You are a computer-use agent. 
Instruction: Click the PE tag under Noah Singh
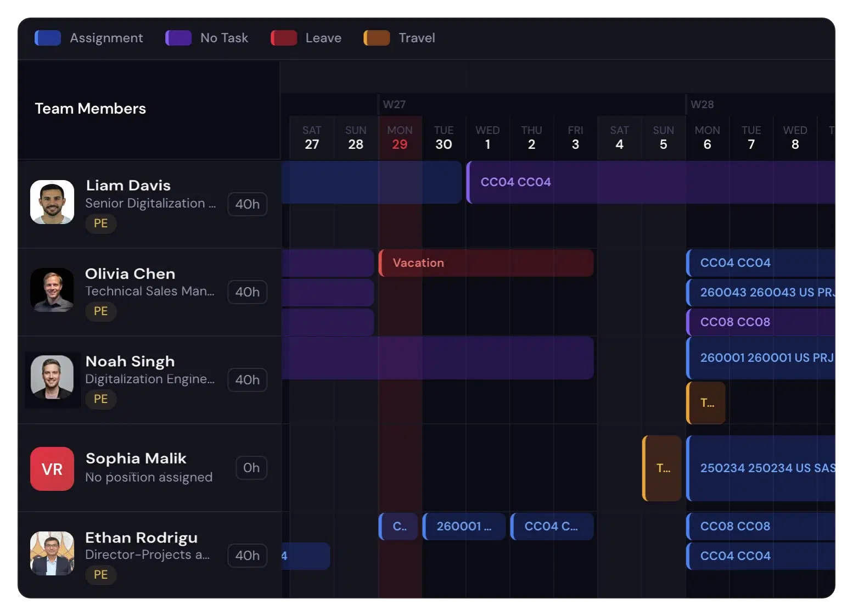point(101,399)
